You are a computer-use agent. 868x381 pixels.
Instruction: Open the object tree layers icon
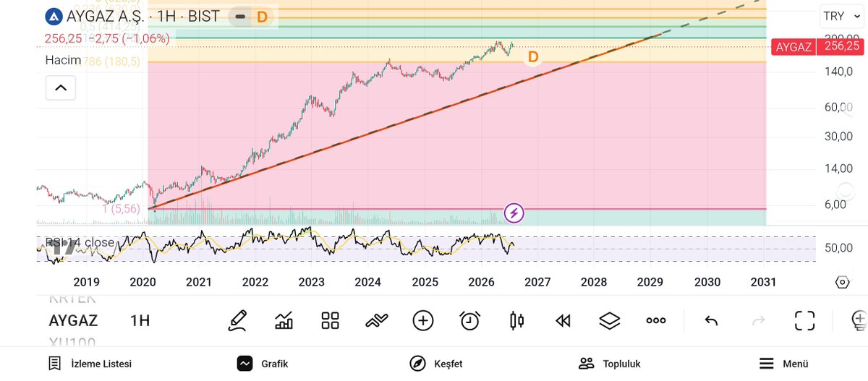[x=610, y=320]
